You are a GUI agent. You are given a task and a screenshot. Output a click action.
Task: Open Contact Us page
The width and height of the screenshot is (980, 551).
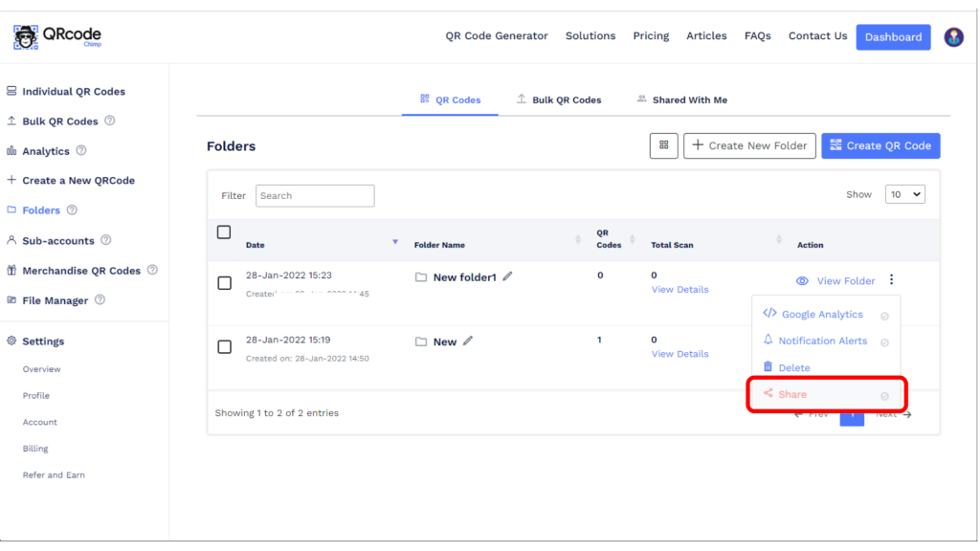click(817, 35)
